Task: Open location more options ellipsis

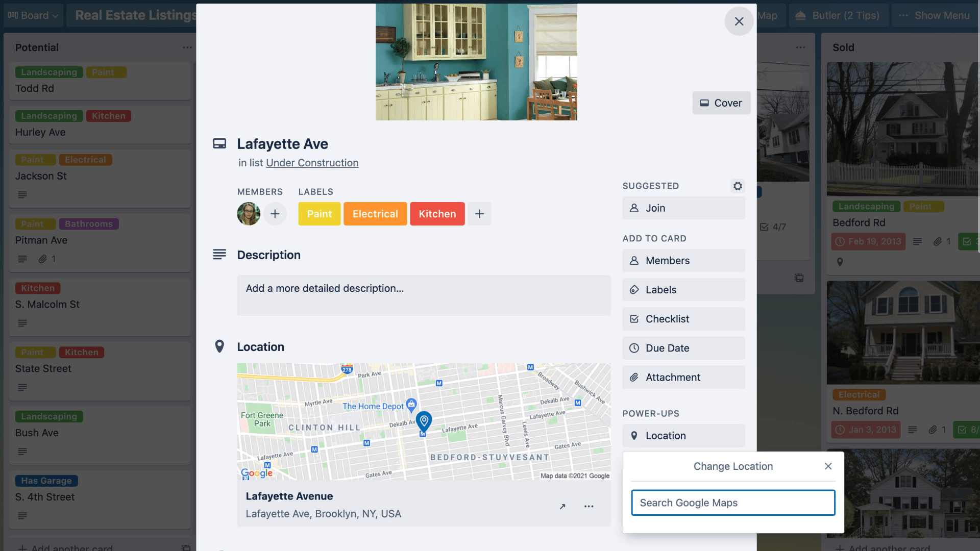Action: 589,506
